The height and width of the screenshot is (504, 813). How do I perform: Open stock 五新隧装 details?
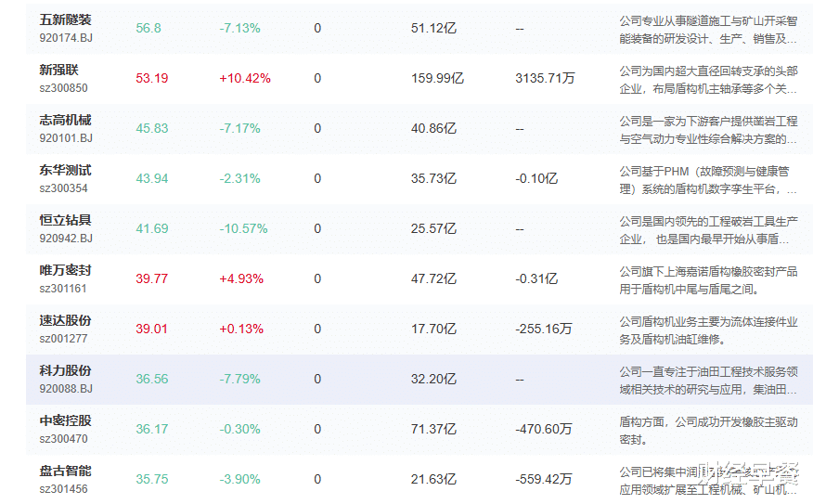pyautogui.click(x=65, y=19)
